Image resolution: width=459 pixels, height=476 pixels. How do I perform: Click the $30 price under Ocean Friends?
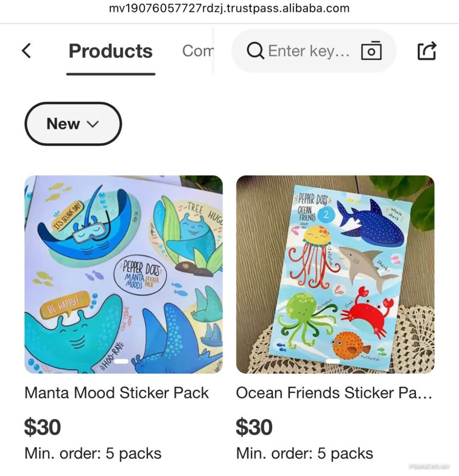pos(254,427)
